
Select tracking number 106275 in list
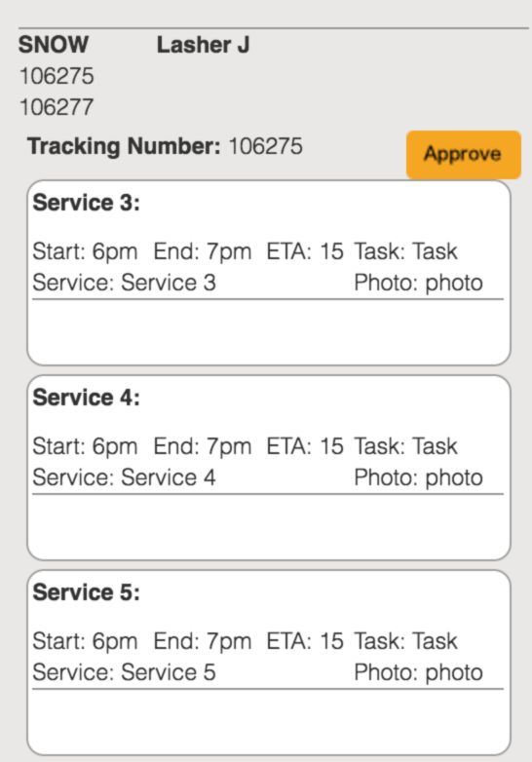click(x=57, y=76)
